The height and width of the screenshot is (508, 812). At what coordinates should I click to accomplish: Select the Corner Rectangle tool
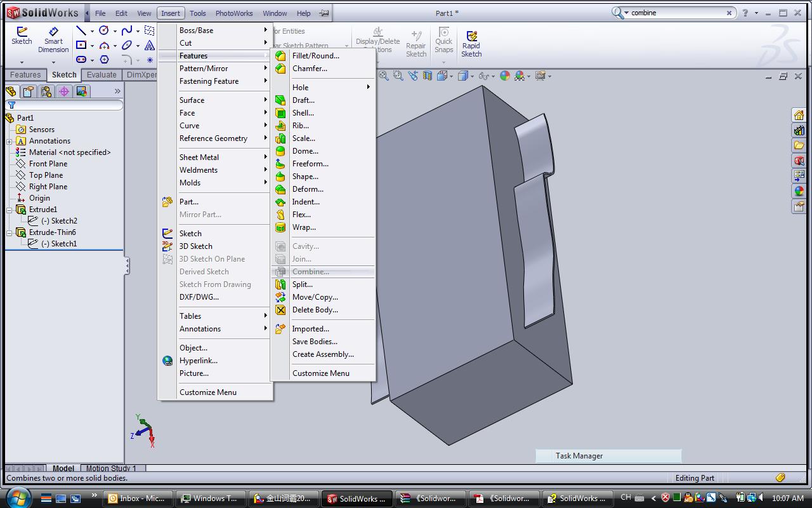[81, 45]
